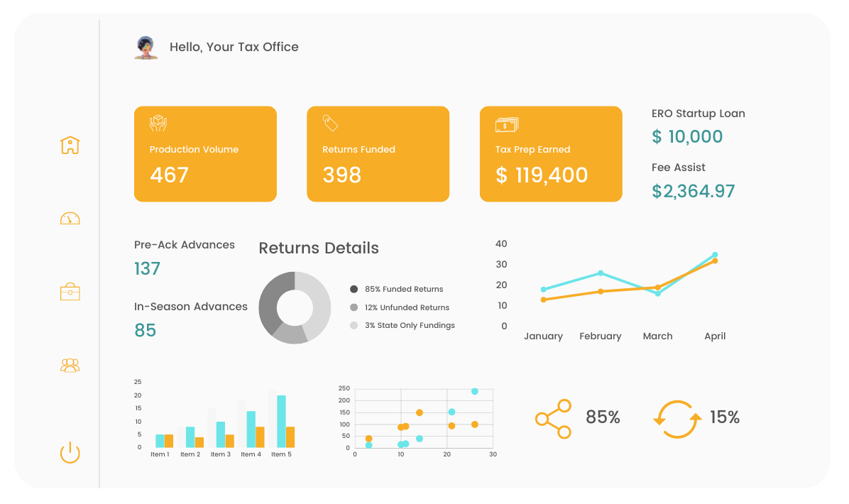849x504 pixels.
Task: Open the Tax Prep Earned card
Action: click(551, 154)
